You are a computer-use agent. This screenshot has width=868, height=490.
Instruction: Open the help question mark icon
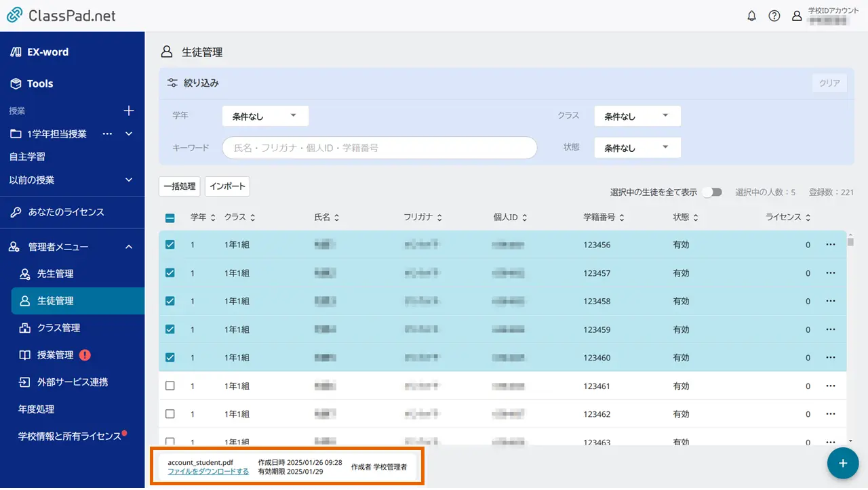pyautogui.click(x=774, y=16)
